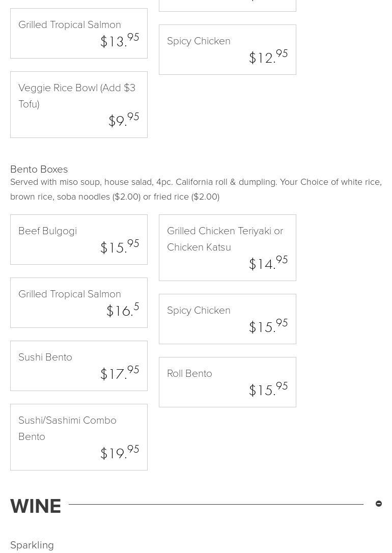Click the Bento Boxes heading
Image resolution: width=392 pixels, height=553 pixels.
[x=39, y=169]
